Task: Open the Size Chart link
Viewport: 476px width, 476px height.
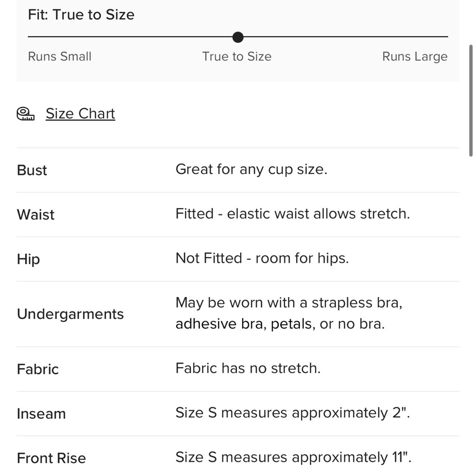Action: (80, 114)
